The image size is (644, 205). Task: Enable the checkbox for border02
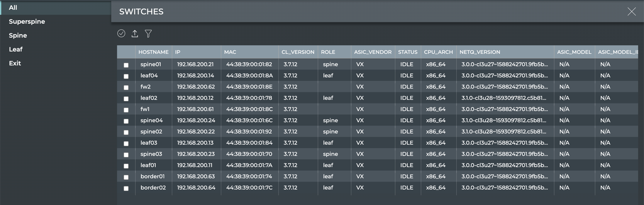[126, 188]
